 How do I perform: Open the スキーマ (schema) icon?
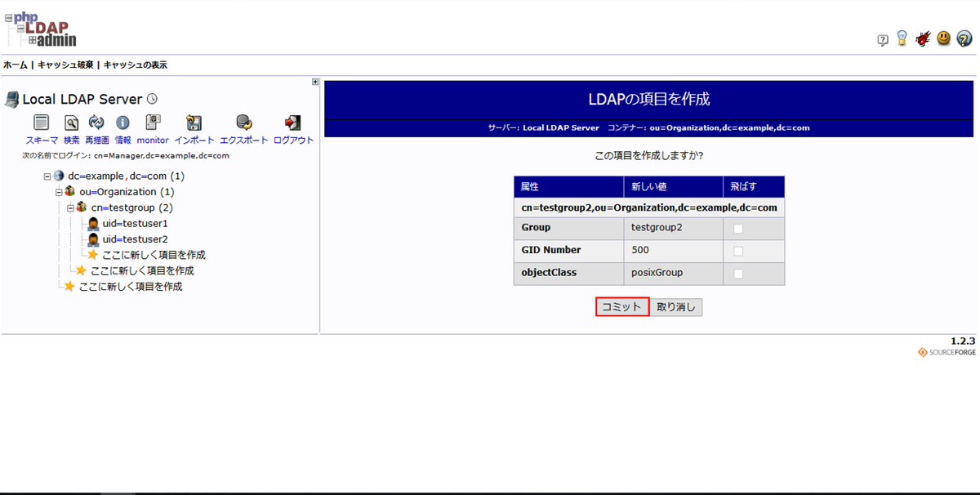click(42, 123)
